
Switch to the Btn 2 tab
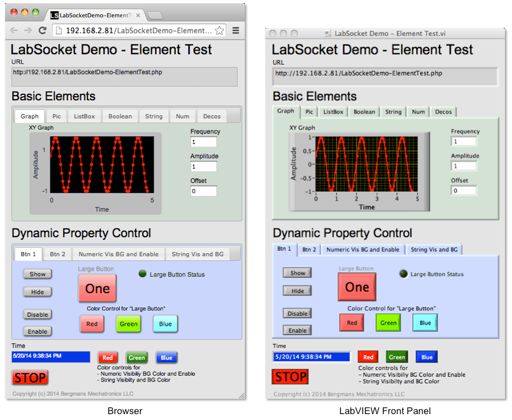click(57, 254)
